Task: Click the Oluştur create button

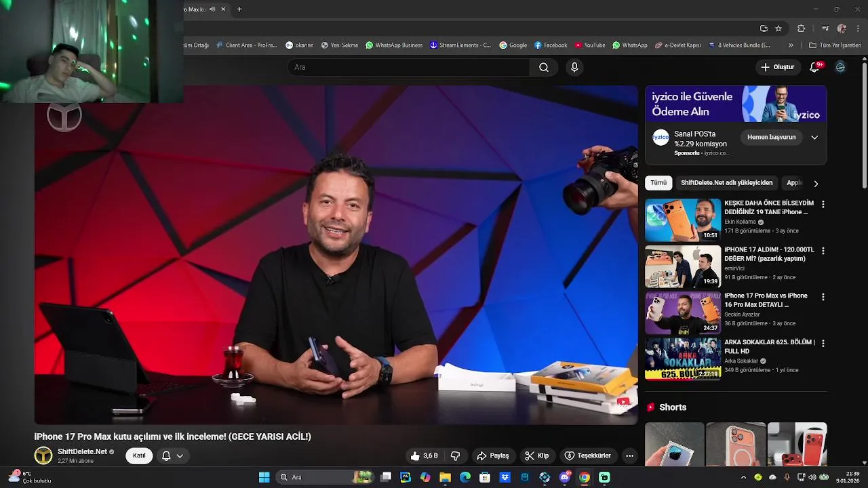Action: coord(778,67)
